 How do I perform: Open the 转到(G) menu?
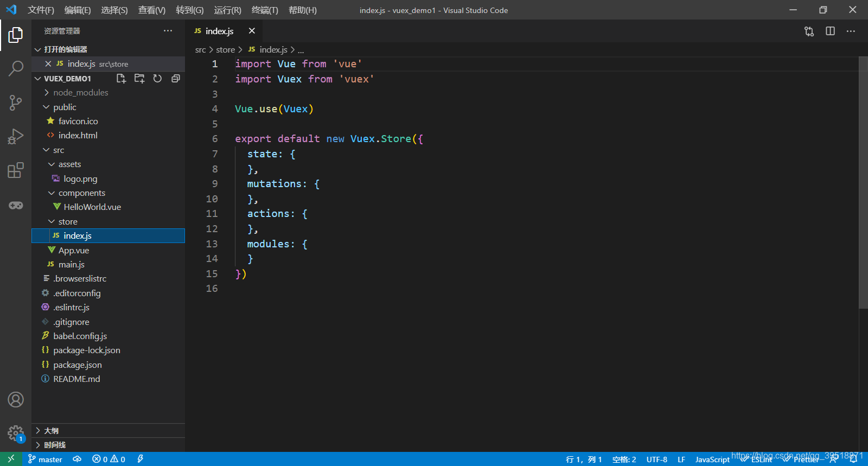(190, 10)
